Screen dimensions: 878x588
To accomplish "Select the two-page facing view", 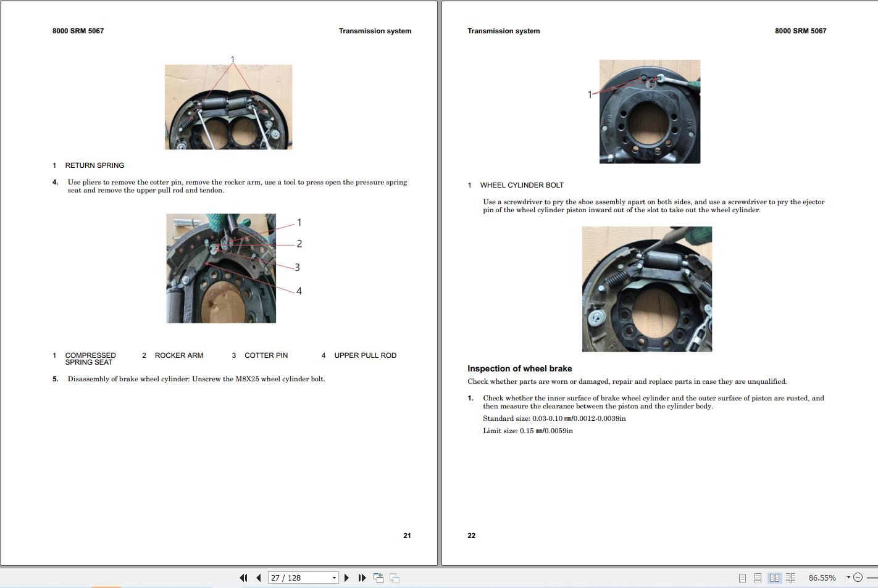I will tap(774, 578).
